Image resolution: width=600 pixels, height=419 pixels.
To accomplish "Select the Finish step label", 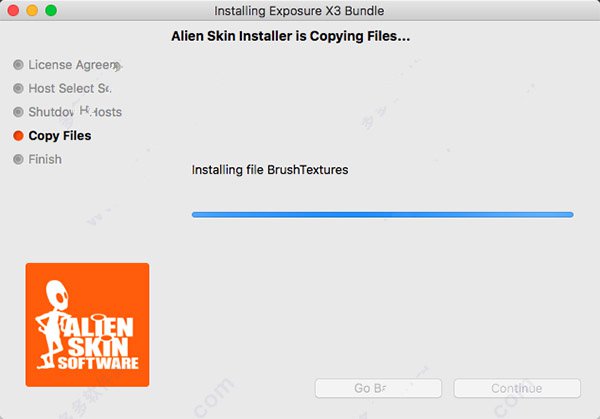I will tap(45, 159).
